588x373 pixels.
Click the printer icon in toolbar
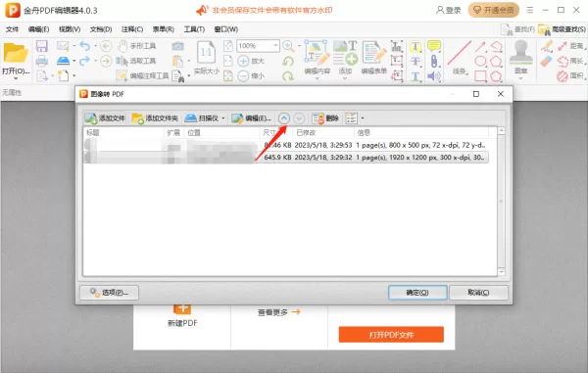[x=41, y=61]
